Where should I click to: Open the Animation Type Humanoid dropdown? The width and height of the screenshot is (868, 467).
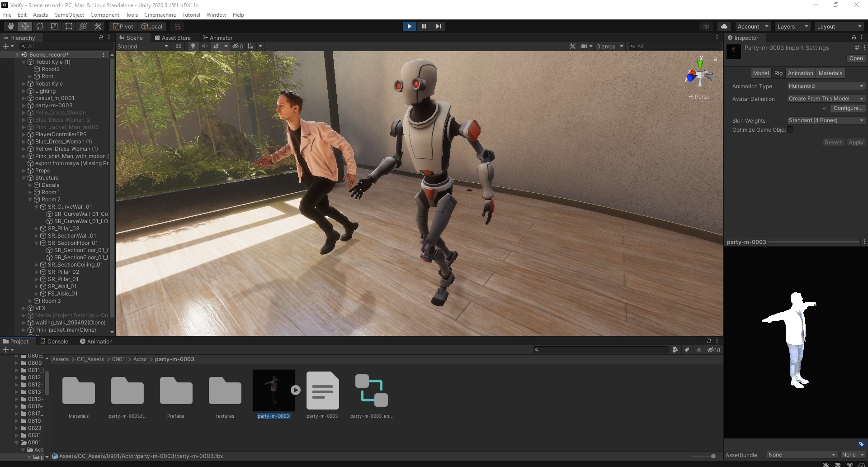coord(826,86)
